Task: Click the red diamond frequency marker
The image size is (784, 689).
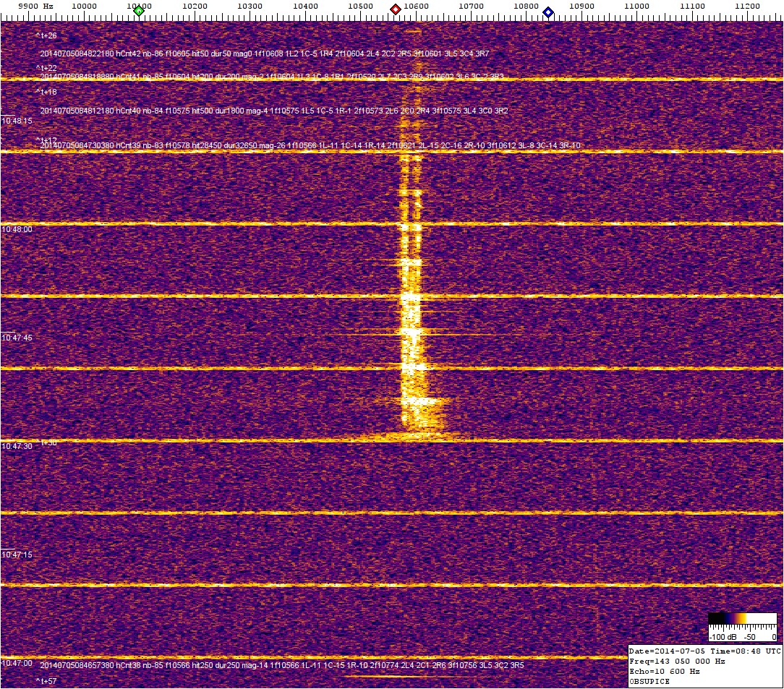Action: click(x=396, y=10)
